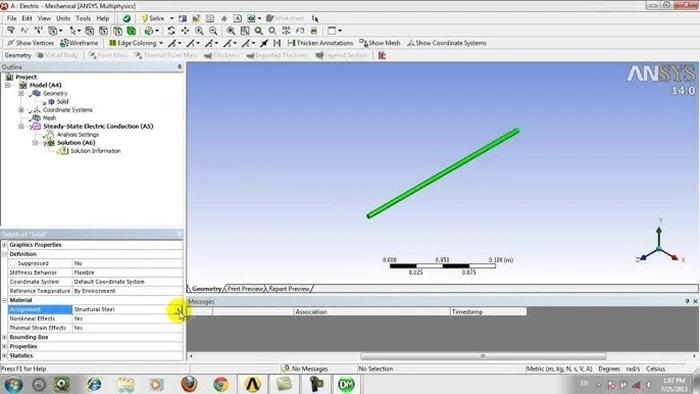Viewport: 700px width, 394px height.
Task: Switch to the Report Preview tab
Action: (289, 289)
